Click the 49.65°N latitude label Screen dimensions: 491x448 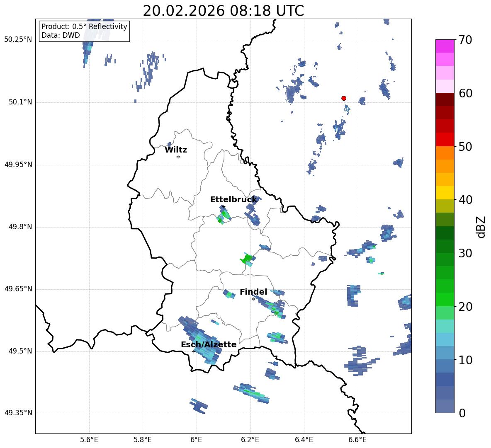pos(18,289)
